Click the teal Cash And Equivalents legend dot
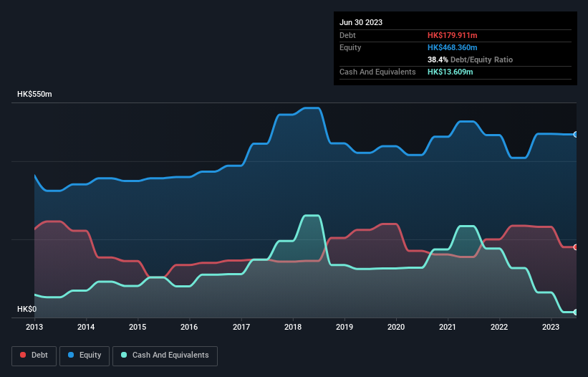 (124, 355)
